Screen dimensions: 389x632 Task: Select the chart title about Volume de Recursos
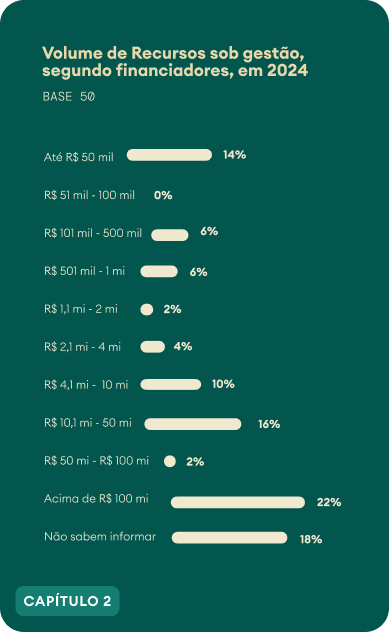point(175,62)
